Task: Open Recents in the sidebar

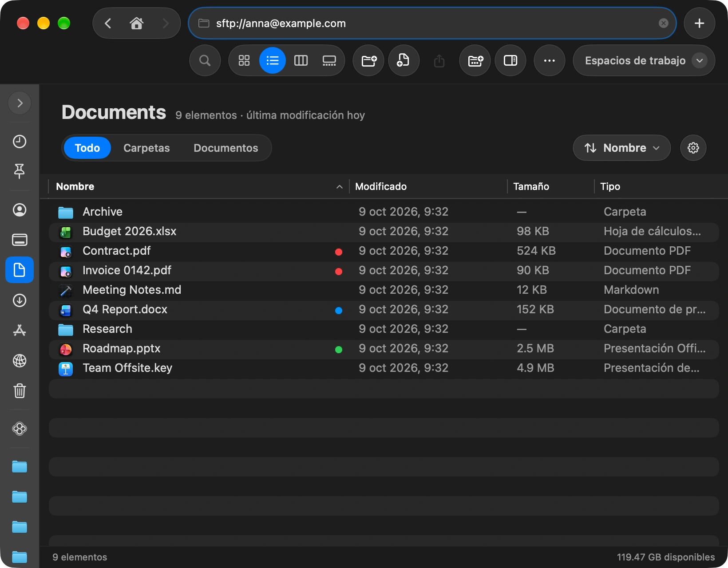Action: click(x=20, y=142)
